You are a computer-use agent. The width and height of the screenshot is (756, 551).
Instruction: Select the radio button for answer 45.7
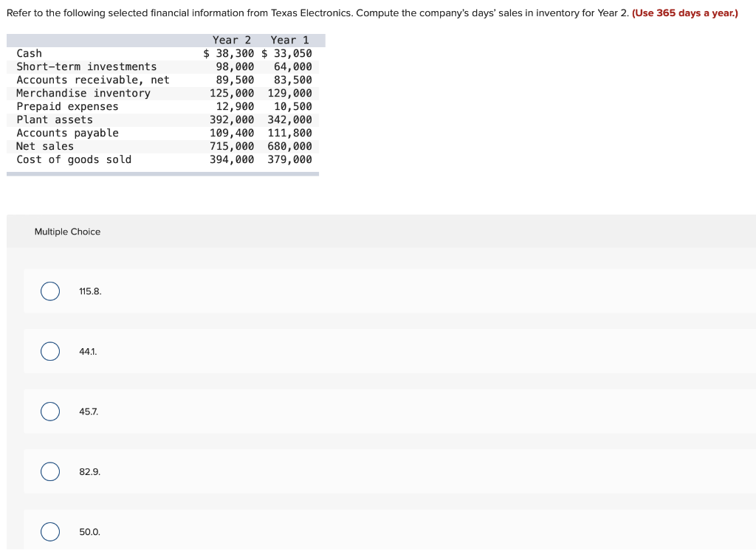[49, 411]
